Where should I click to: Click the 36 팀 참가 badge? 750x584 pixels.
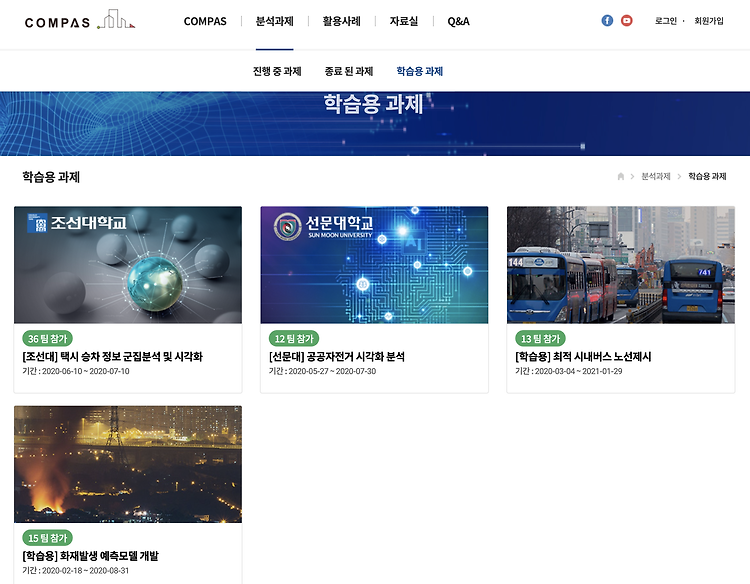(47, 339)
